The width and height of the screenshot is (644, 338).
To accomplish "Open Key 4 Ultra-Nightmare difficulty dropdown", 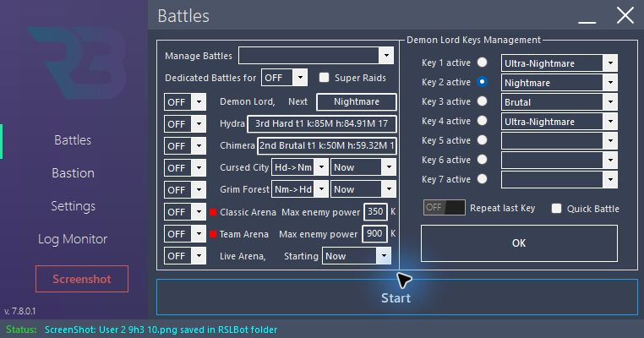I will click(x=559, y=122).
